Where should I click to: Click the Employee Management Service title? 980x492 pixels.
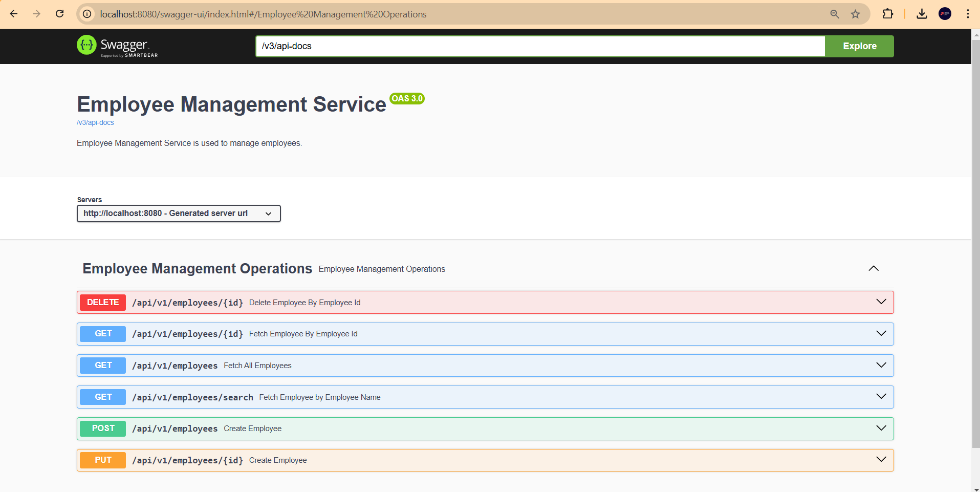[231, 104]
